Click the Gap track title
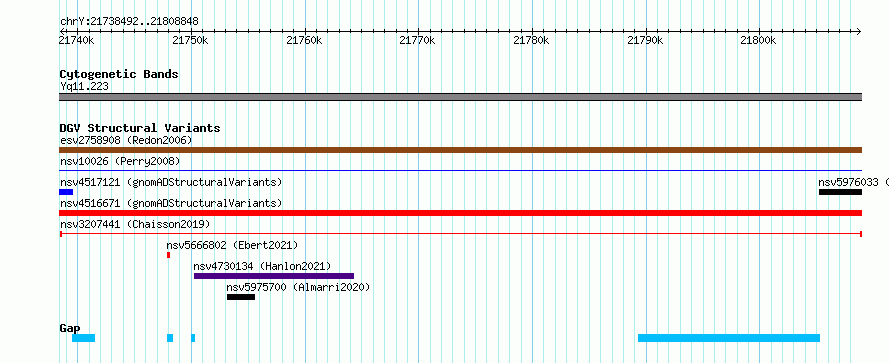 (x=70, y=328)
